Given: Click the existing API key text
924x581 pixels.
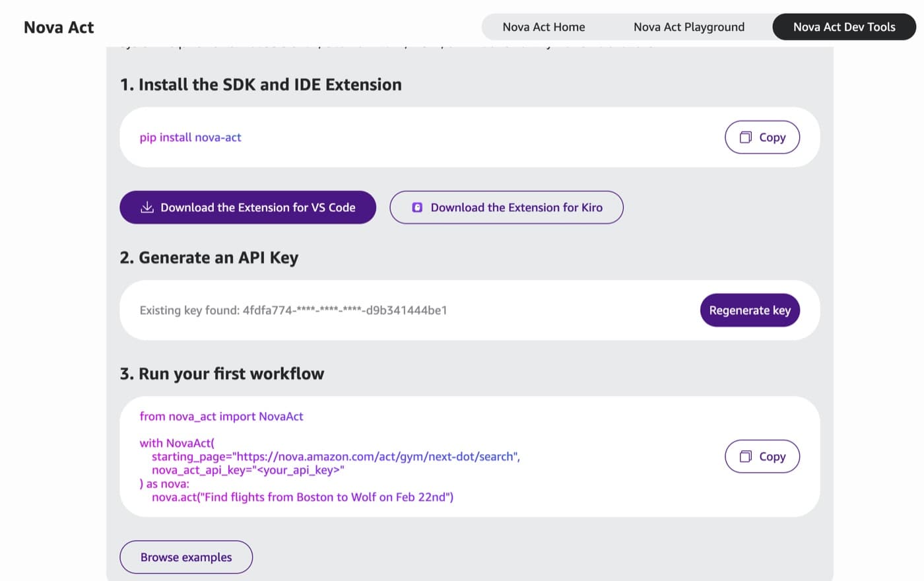Looking at the screenshot, I should coord(293,310).
